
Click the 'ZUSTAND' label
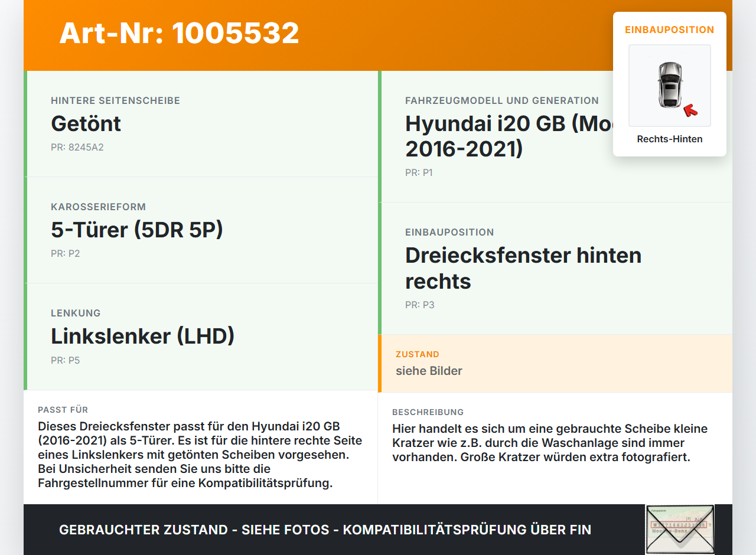click(x=418, y=354)
